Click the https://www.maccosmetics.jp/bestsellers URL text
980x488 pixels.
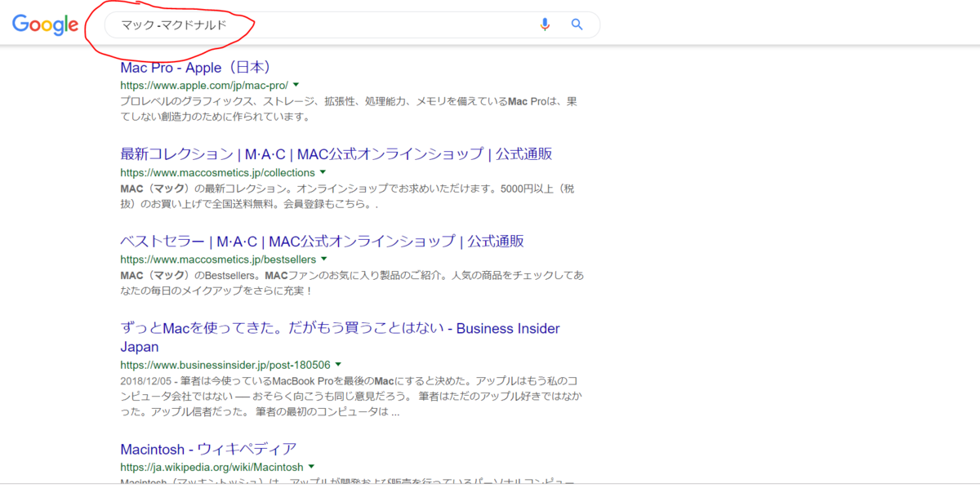(218, 260)
